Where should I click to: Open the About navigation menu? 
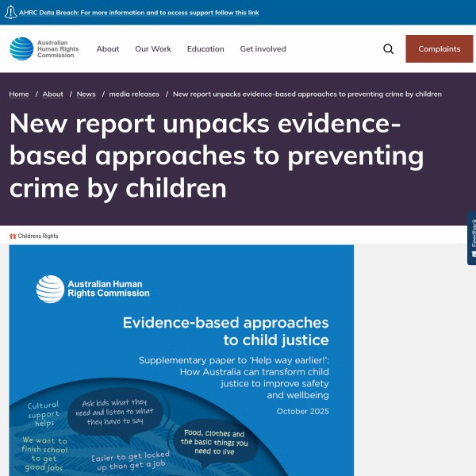pyautogui.click(x=108, y=49)
